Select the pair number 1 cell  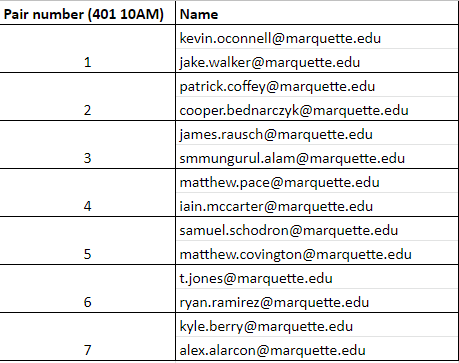point(87,49)
